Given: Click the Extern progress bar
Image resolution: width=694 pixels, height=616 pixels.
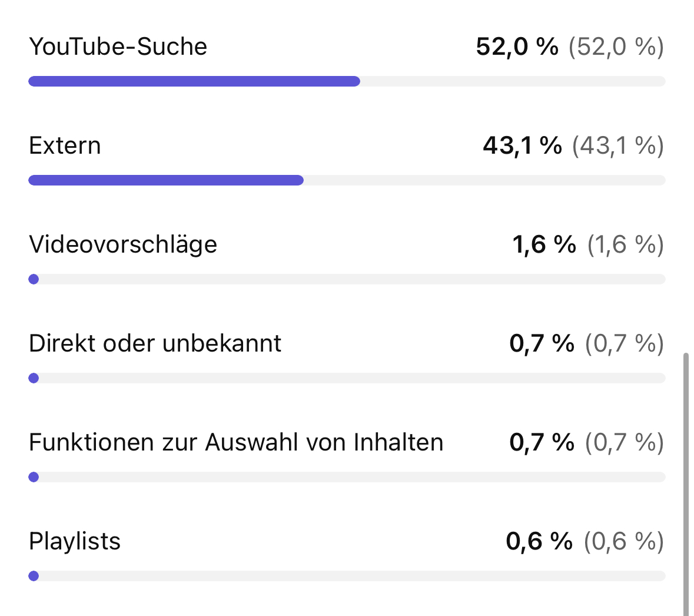Looking at the screenshot, I should (166, 180).
